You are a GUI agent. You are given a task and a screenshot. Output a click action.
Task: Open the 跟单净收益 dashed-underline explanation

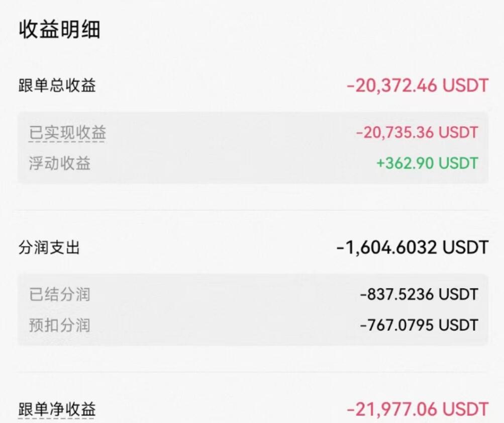(57, 409)
